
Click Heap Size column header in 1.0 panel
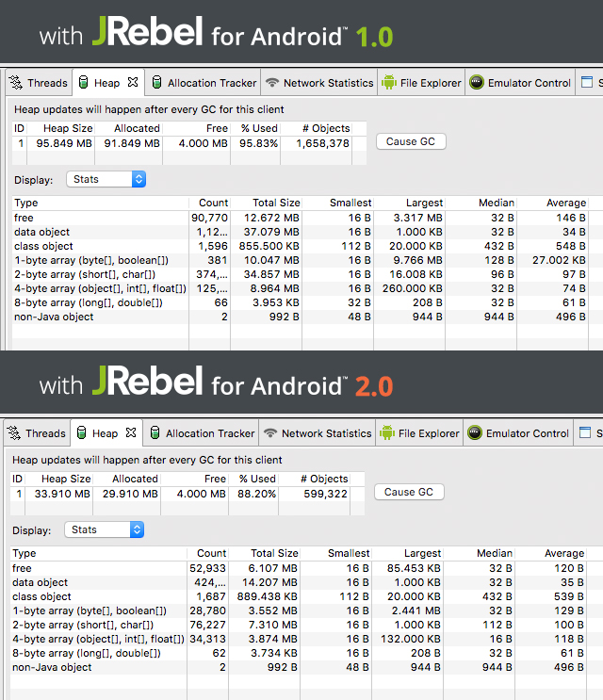coord(60,128)
